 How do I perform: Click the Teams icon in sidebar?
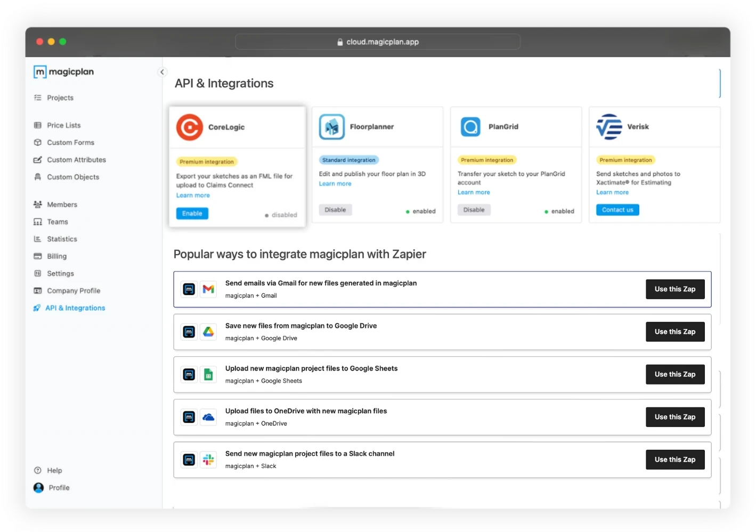(38, 222)
